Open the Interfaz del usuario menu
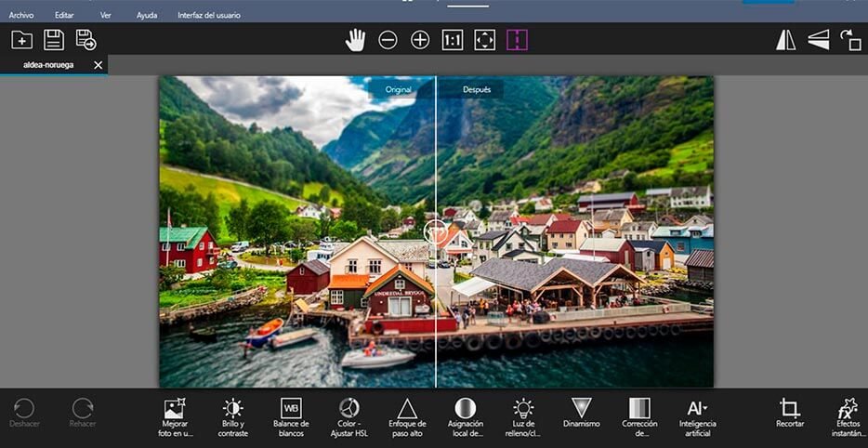The width and height of the screenshot is (868, 448). pyautogui.click(x=210, y=16)
